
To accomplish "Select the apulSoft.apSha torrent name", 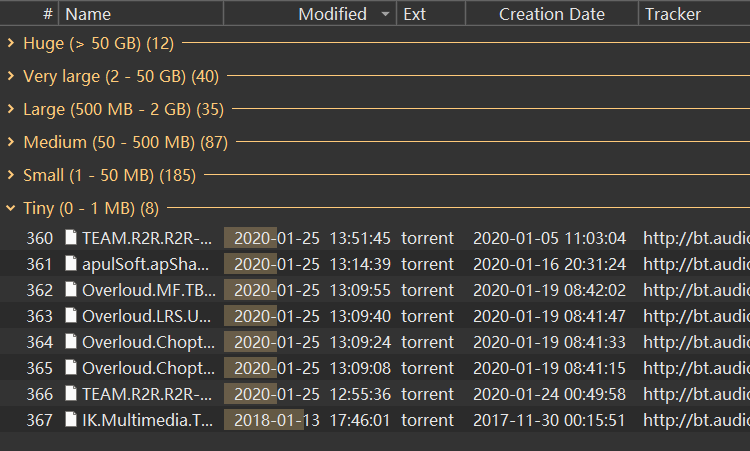I will pos(147,264).
